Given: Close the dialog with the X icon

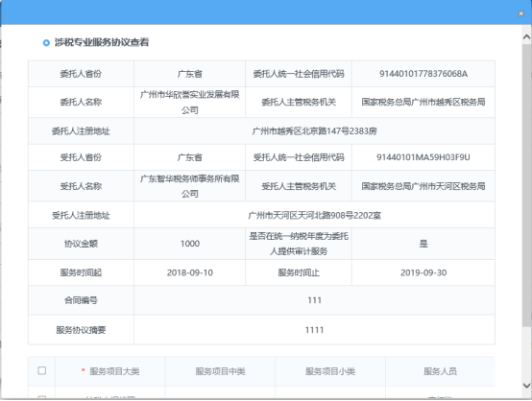Looking at the screenshot, I should pos(521,13).
